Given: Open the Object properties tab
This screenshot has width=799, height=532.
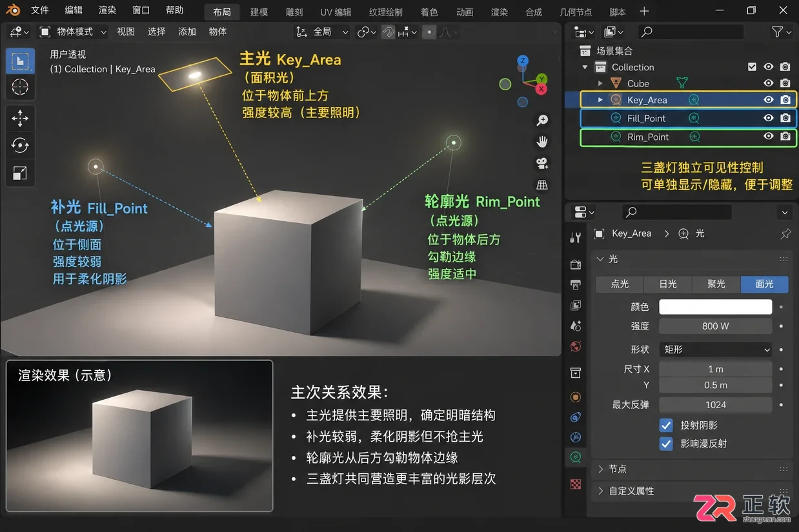Looking at the screenshot, I should (576, 397).
